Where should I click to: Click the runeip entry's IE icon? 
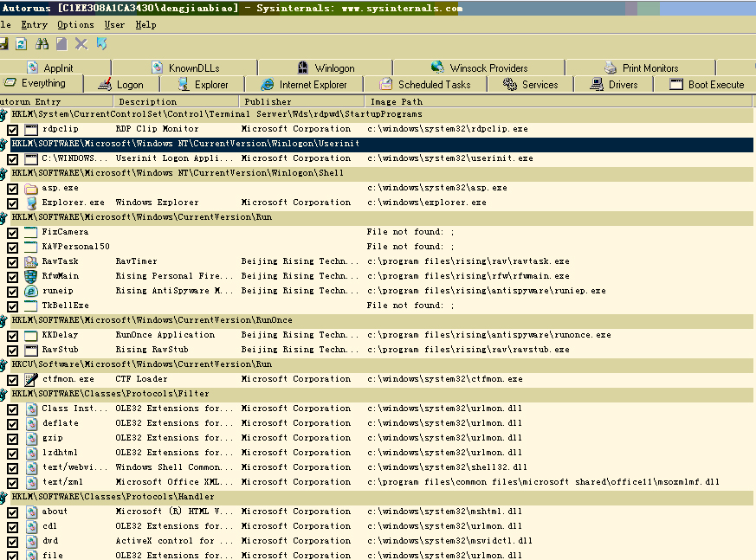click(x=31, y=291)
